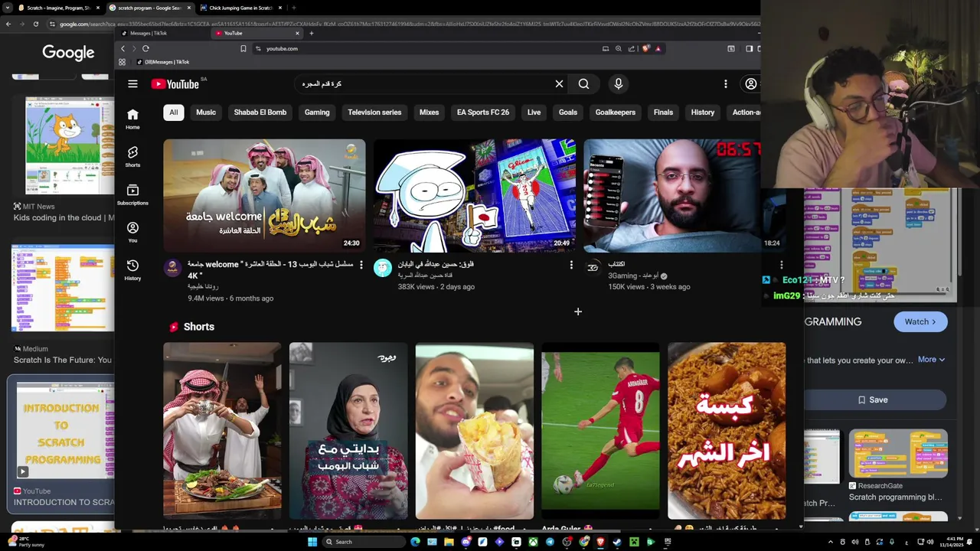This screenshot has width=980, height=551.
Task: Open History in YouTube sidebar
Action: 132,269
